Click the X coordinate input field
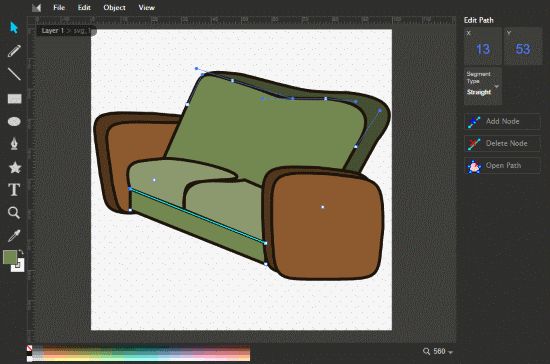This screenshot has width=550, height=364. [x=483, y=46]
